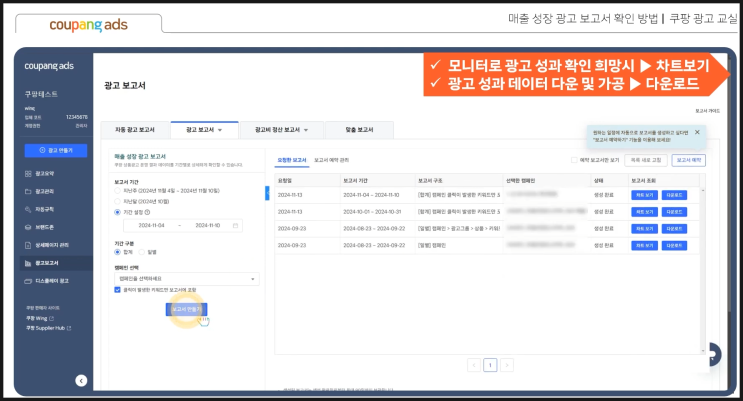The height and width of the screenshot is (401, 743).
Task: Go to previous page arrow
Action: point(474,365)
